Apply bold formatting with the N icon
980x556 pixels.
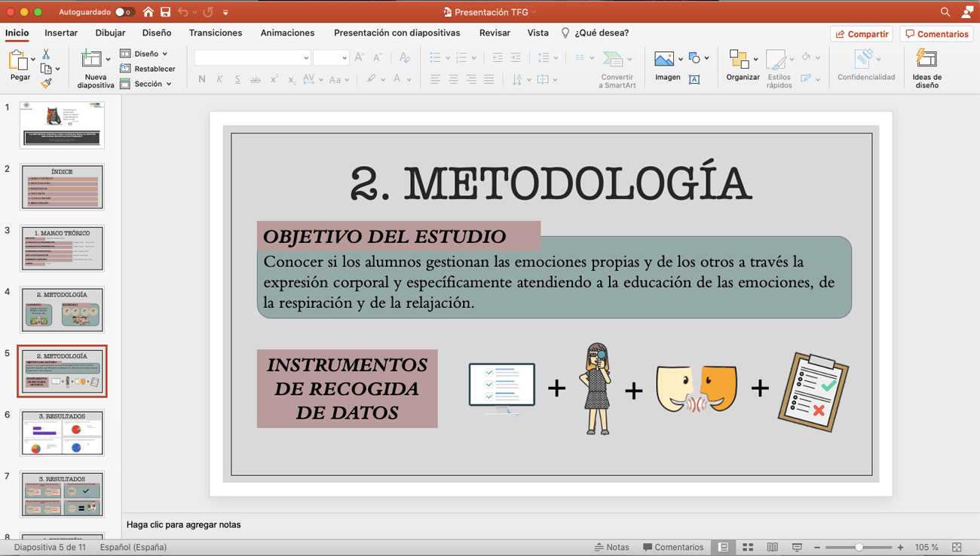click(201, 79)
